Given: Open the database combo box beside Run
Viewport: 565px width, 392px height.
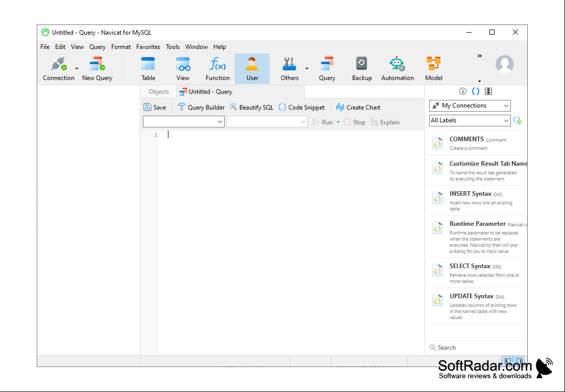Looking at the screenshot, I should click(266, 122).
